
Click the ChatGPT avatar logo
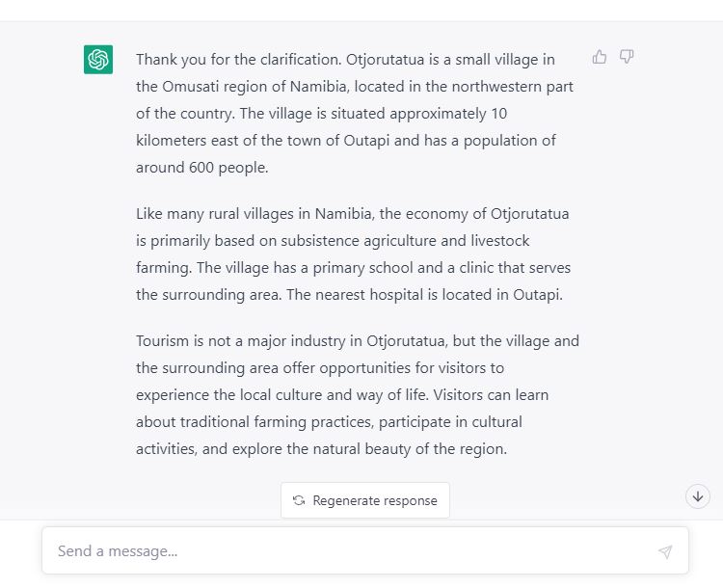tap(98, 60)
